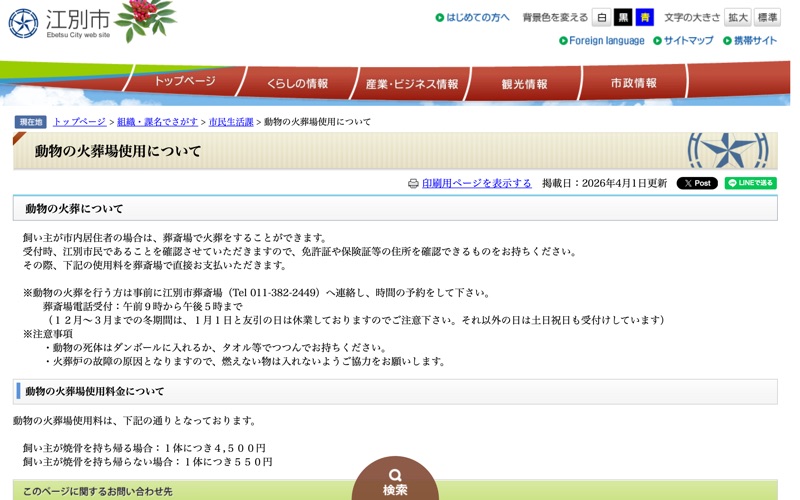Share page with X Post button
Viewport: 800px width, 500px height.
click(697, 183)
